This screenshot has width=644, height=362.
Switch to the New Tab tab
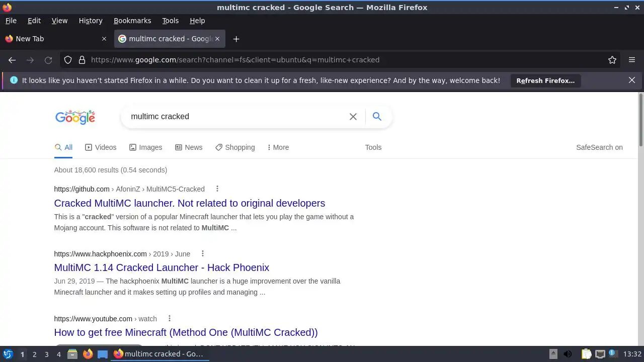tap(55, 39)
